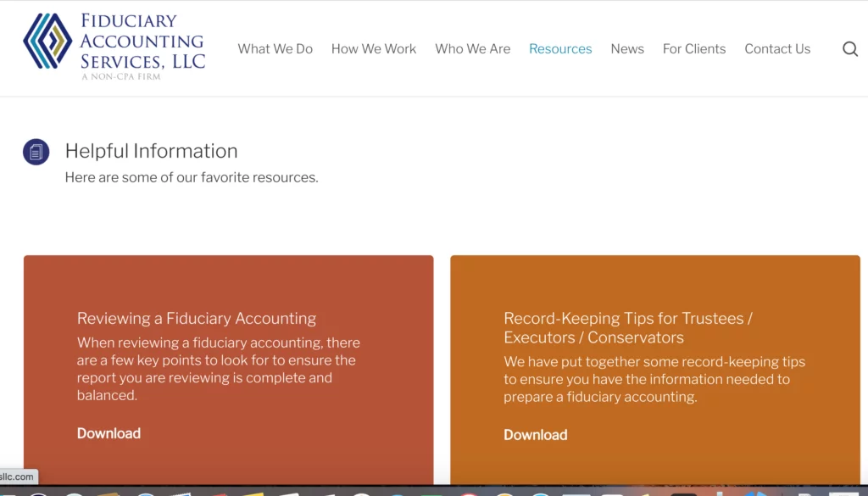Open the search magnifier icon
This screenshot has height=496, width=868.
tap(850, 49)
